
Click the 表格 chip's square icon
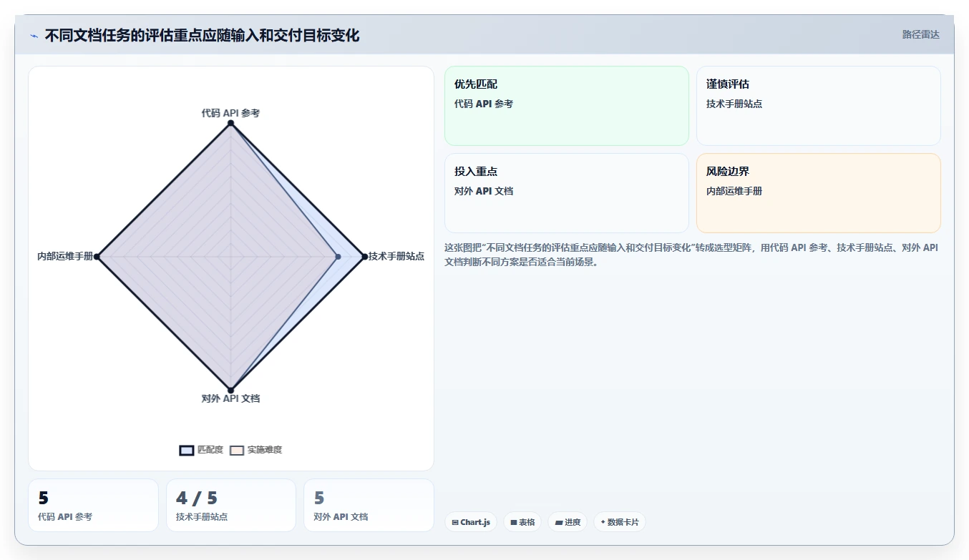[513, 523]
